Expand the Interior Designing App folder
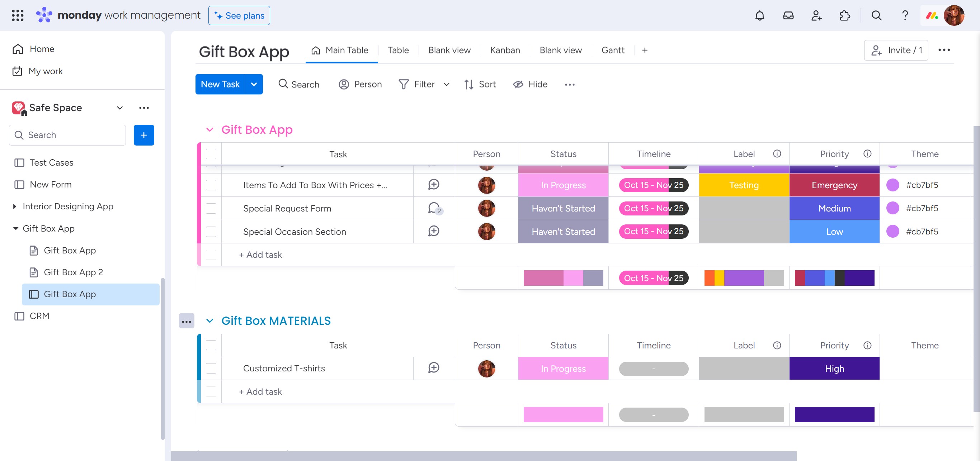980x461 pixels. pos(15,206)
